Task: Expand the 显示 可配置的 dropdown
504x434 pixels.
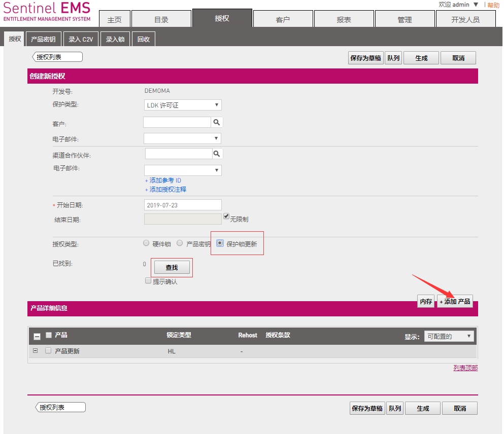Action: [449, 336]
